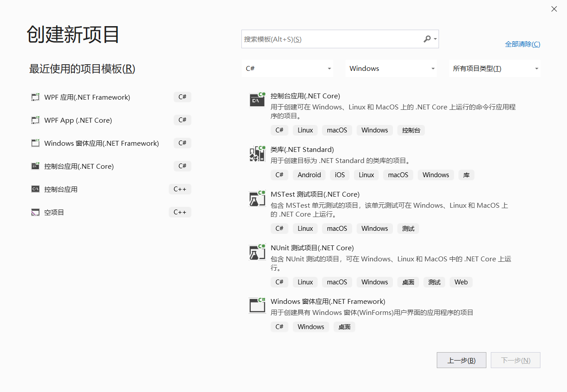Screen dimensions: 567x392
Task: Click the 库 tag under 类库
Action: click(466, 175)
